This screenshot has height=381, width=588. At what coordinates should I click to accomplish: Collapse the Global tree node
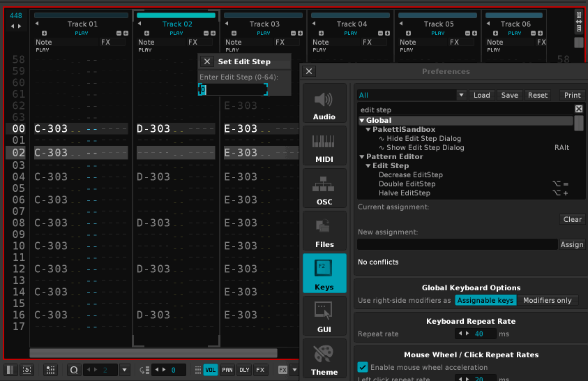tap(362, 121)
